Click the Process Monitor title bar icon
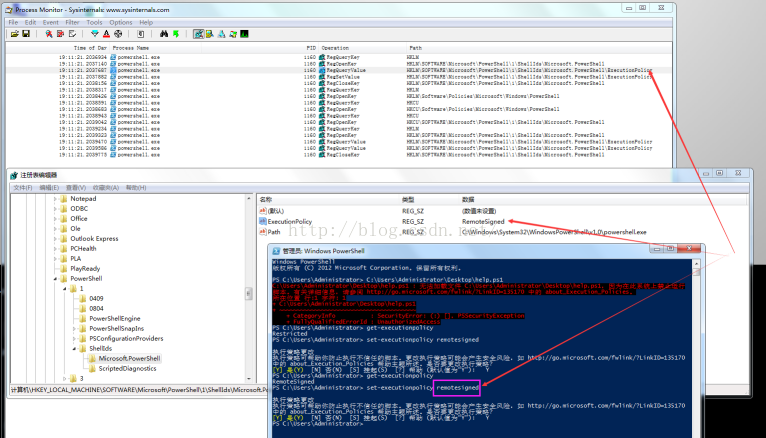The height and width of the screenshot is (438, 766). click(x=9, y=10)
